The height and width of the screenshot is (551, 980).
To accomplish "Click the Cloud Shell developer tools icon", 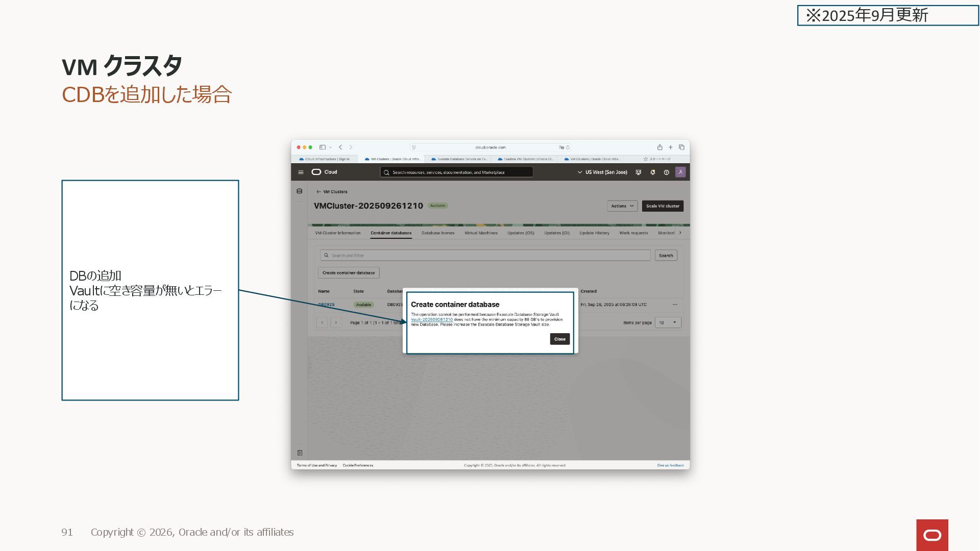I will pos(638,172).
